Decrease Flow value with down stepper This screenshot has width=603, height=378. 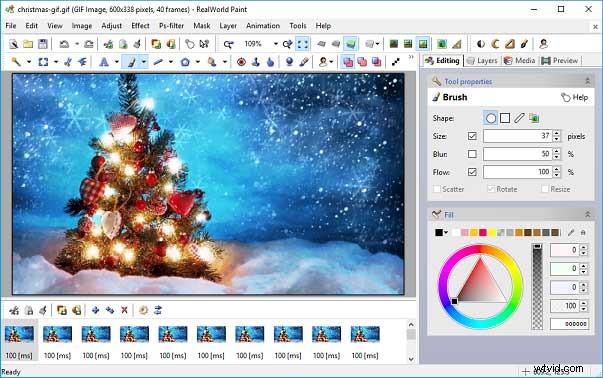pos(557,175)
